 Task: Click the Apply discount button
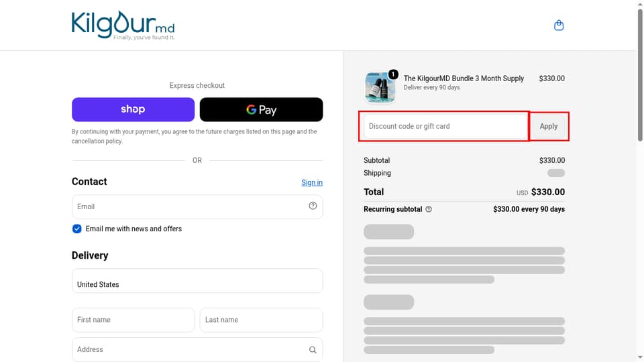[x=549, y=127]
